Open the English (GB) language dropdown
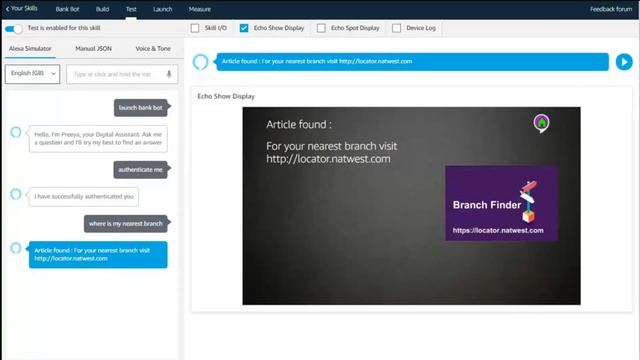The height and width of the screenshot is (360, 640). coord(33,74)
